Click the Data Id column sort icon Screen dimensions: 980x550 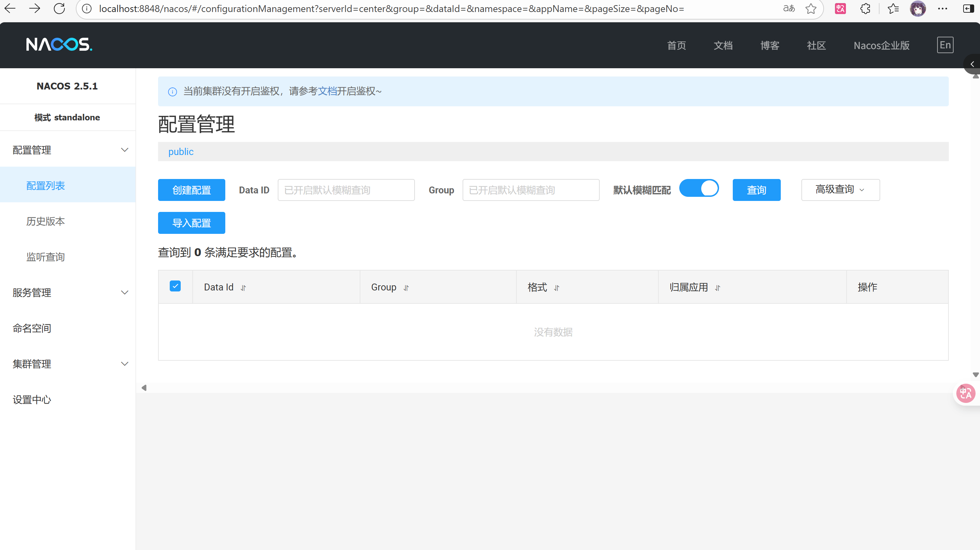click(x=243, y=288)
